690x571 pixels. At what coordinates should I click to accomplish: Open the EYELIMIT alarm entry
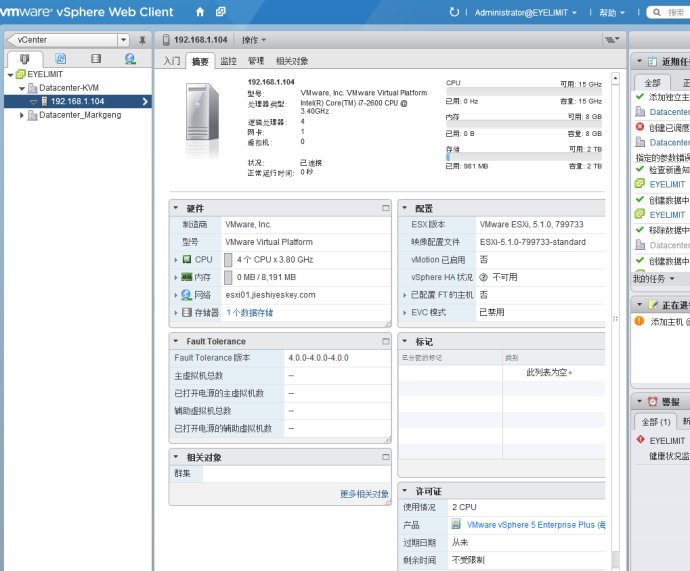[667, 441]
